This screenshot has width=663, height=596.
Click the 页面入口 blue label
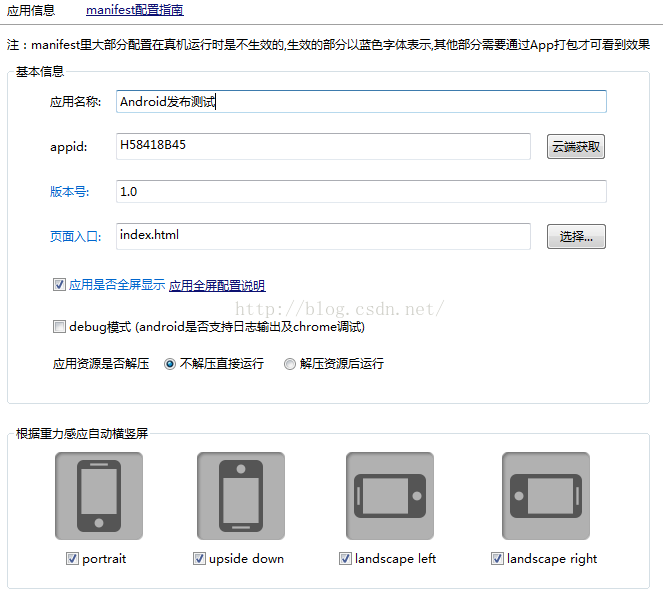tap(75, 236)
